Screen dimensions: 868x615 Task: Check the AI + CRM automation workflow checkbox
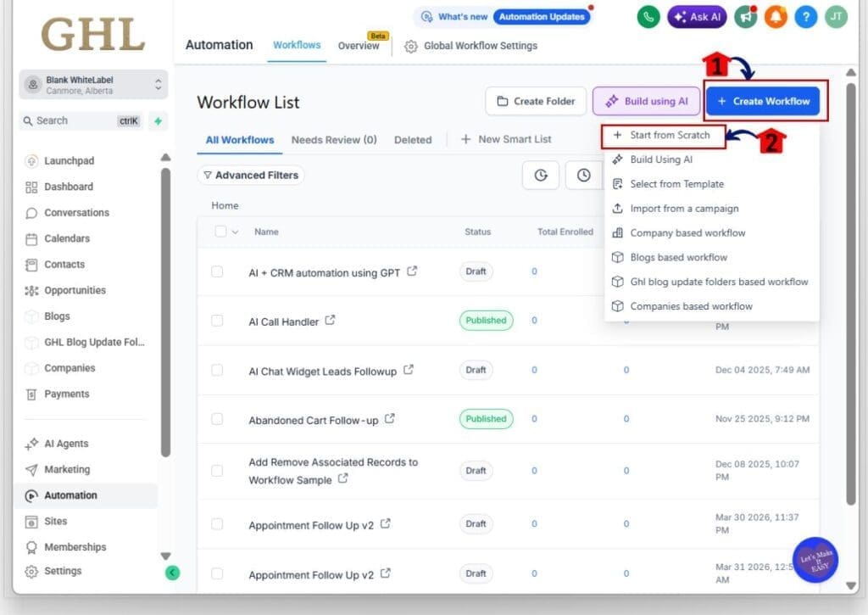pos(217,271)
